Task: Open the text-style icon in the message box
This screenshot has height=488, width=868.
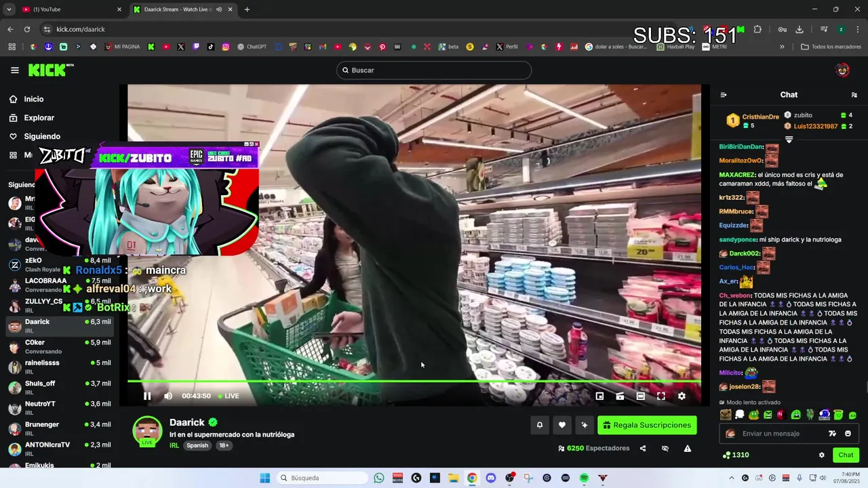Action: coord(832,434)
